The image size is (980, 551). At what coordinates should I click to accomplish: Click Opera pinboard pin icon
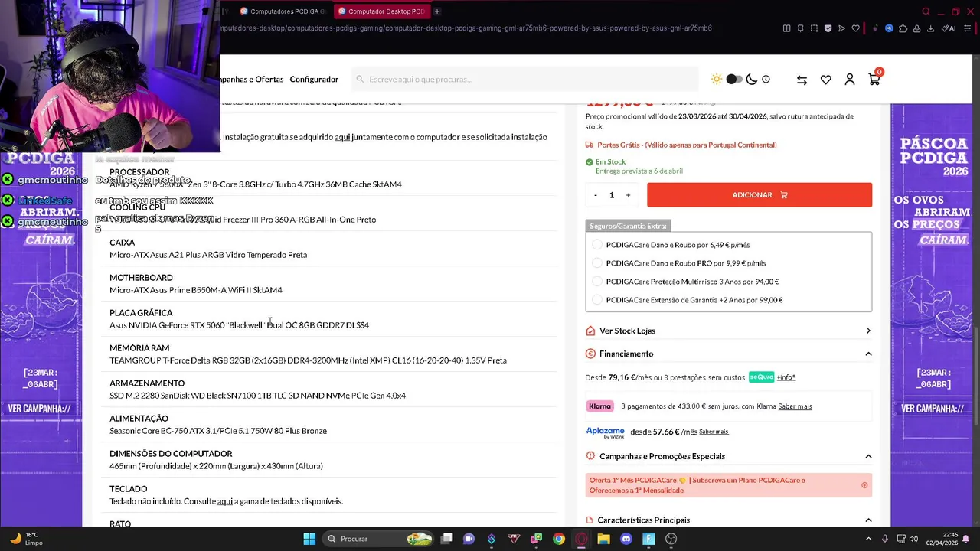click(800, 28)
